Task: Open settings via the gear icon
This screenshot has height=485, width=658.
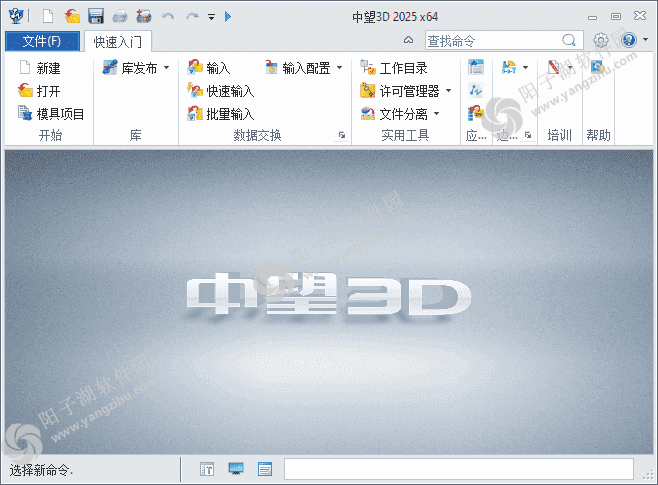Action: (601, 40)
